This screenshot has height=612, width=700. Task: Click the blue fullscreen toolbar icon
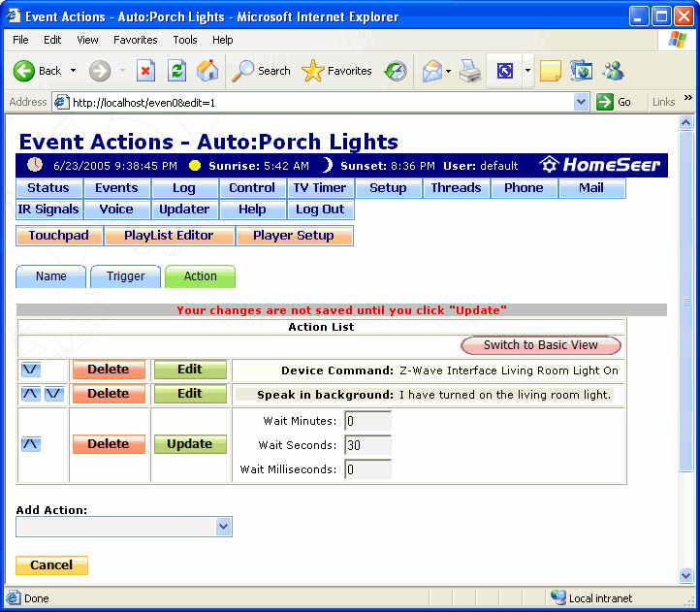point(505,71)
